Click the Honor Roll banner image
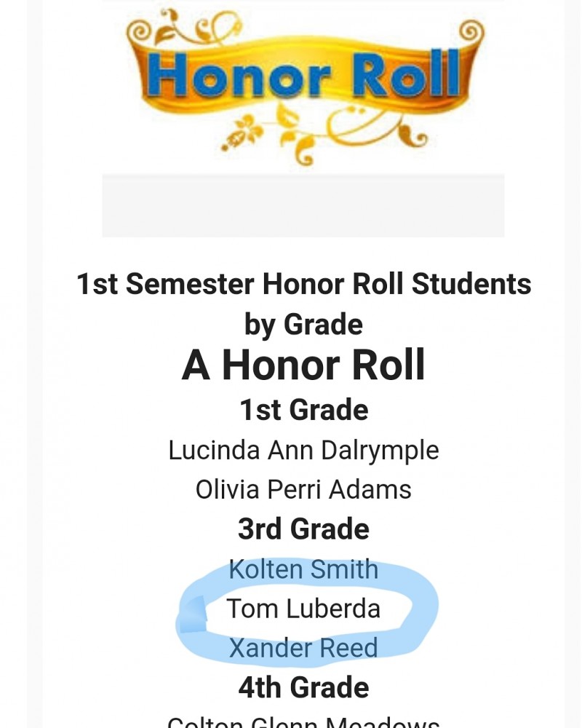This screenshot has height=728, width=582. (305, 87)
